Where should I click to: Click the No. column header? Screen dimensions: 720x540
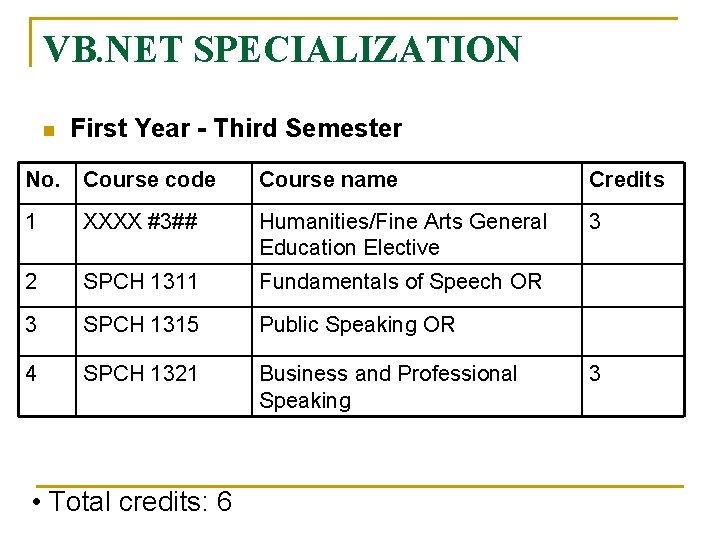[43, 180]
